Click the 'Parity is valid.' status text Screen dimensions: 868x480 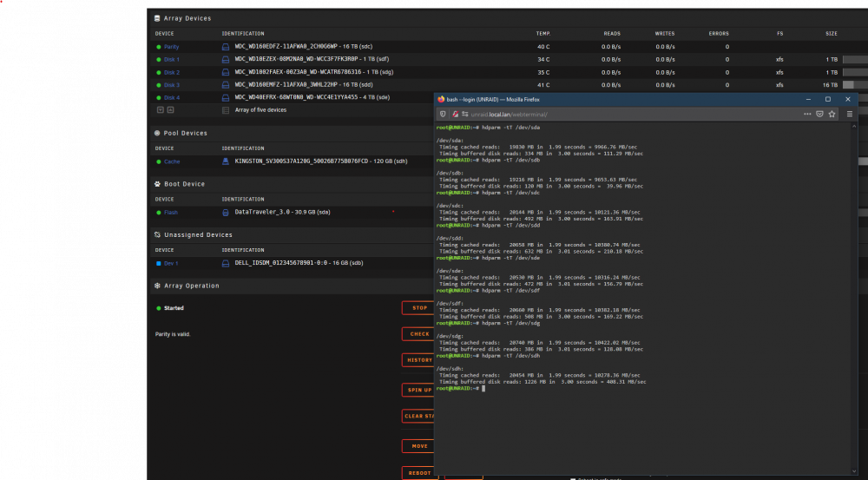tap(173, 334)
